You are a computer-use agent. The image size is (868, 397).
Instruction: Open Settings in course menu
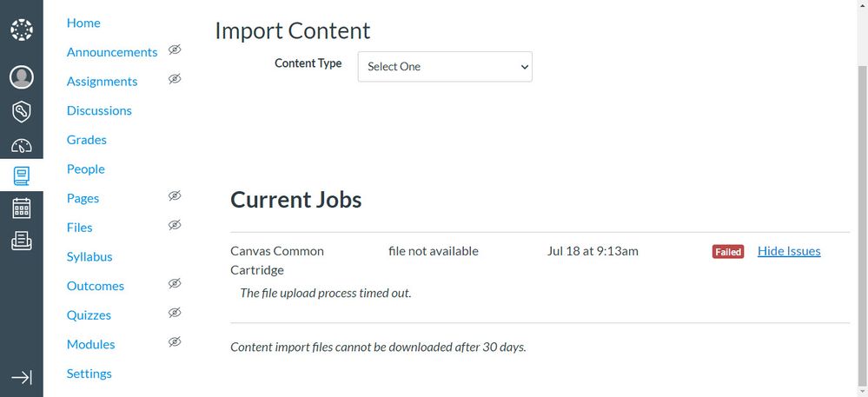point(89,374)
